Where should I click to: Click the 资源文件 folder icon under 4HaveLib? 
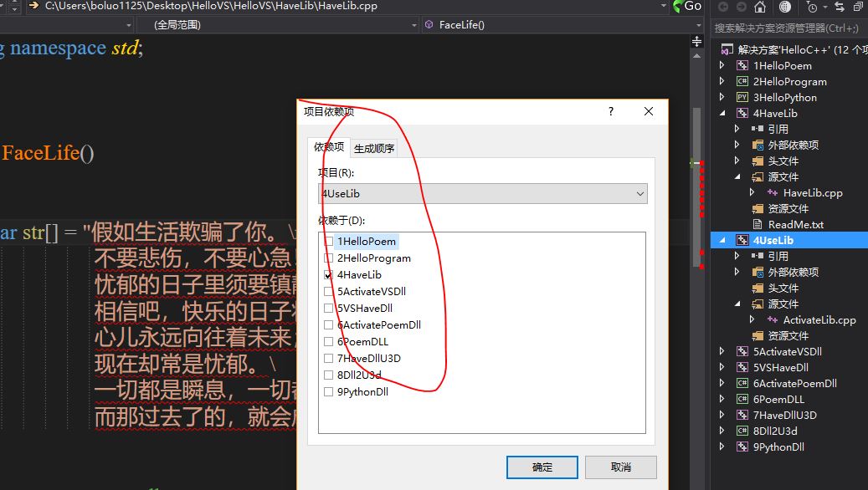758,208
